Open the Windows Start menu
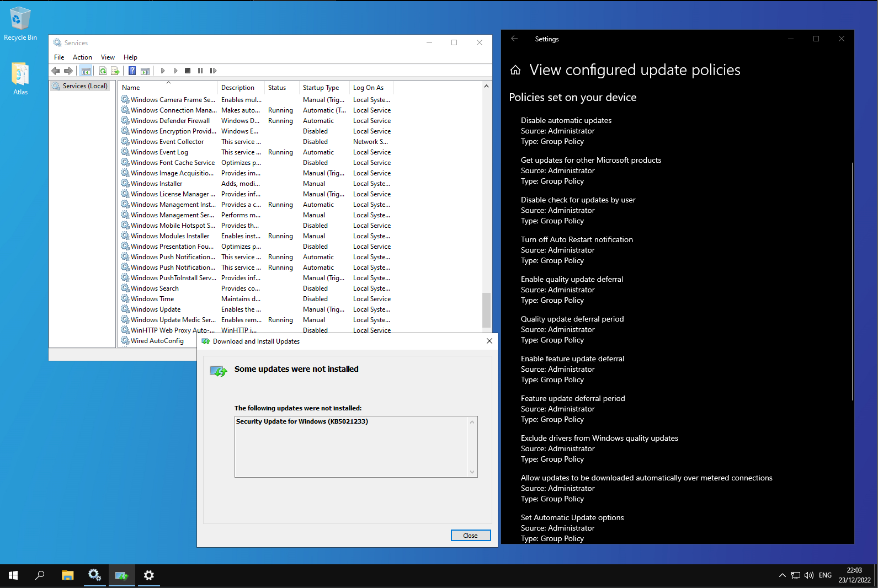 13,575
